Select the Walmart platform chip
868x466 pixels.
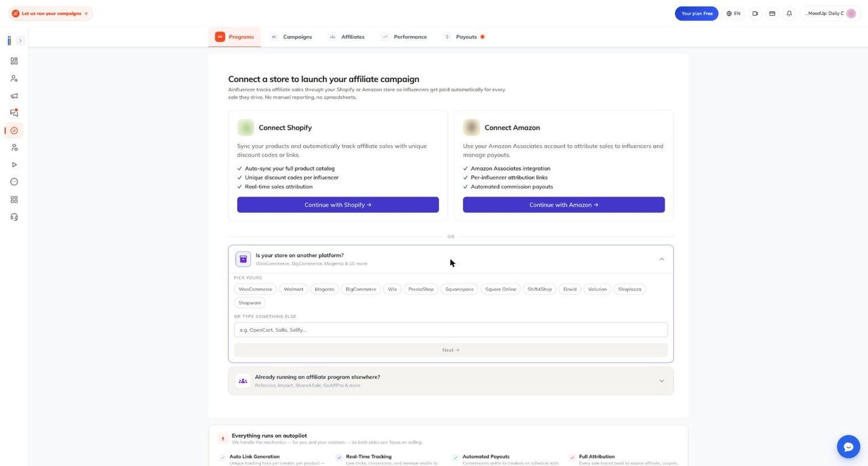(294, 289)
